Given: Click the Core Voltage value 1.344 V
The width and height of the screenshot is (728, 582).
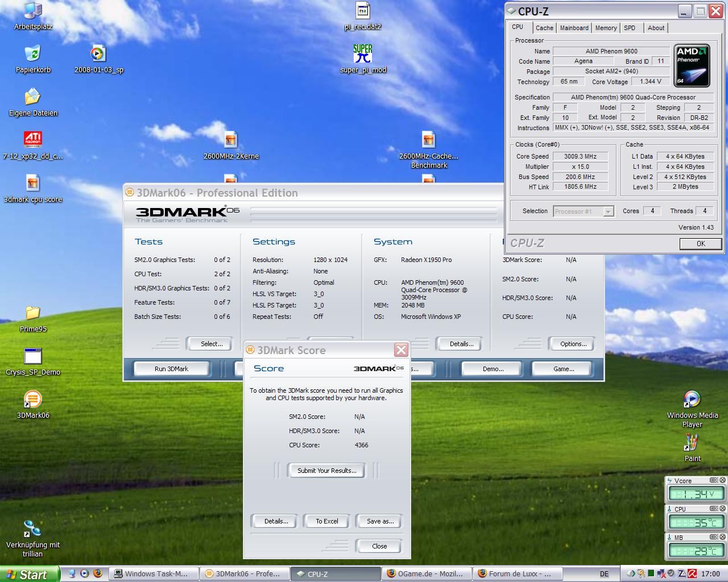Looking at the screenshot, I should pos(651,82).
